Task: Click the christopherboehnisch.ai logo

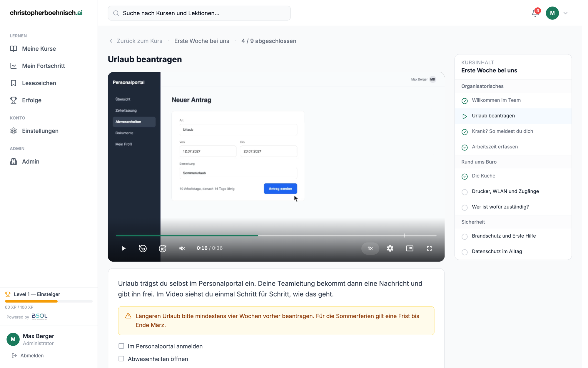Action: tap(46, 13)
